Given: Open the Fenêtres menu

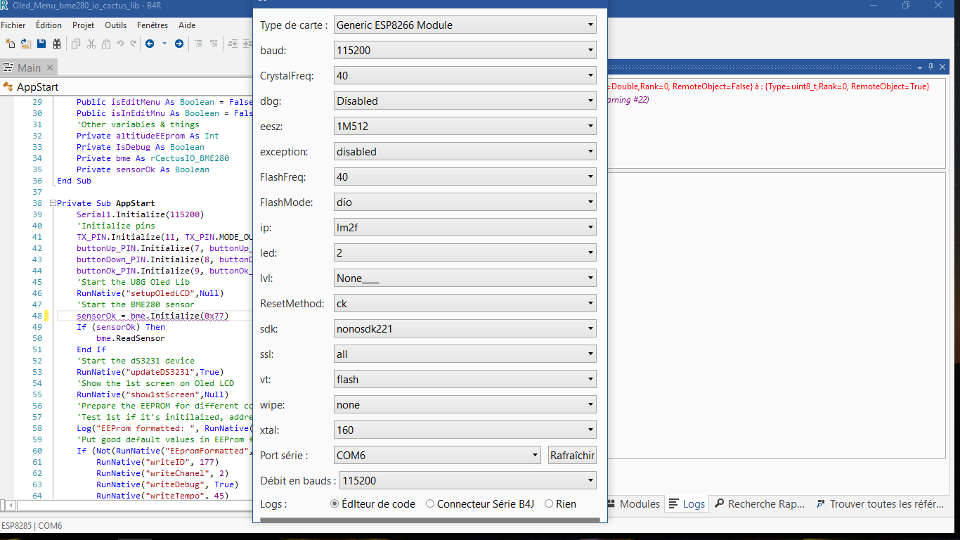Looking at the screenshot, I should click(x=152, y=25).
